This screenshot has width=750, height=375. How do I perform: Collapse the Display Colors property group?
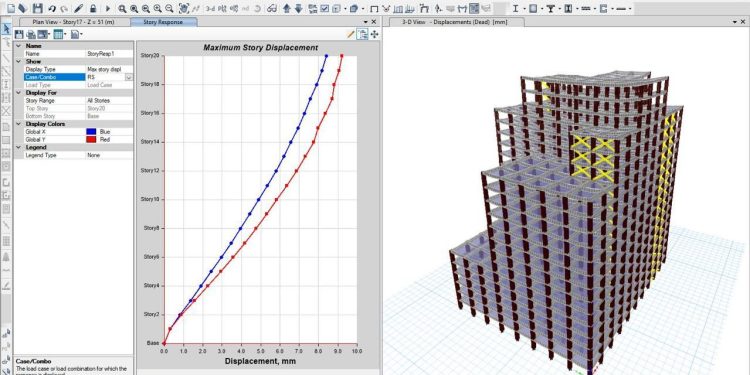pos(19,124)
